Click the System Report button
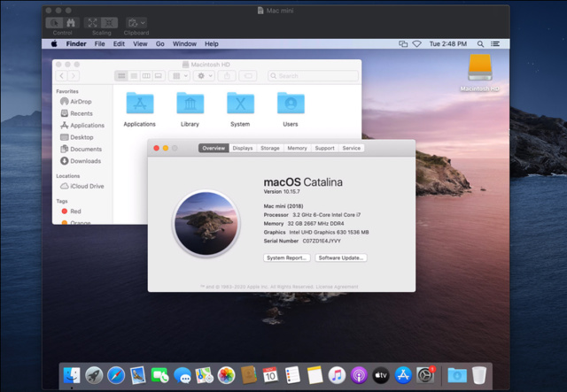This screenshot has width=567, height=392. pos(287,257)
